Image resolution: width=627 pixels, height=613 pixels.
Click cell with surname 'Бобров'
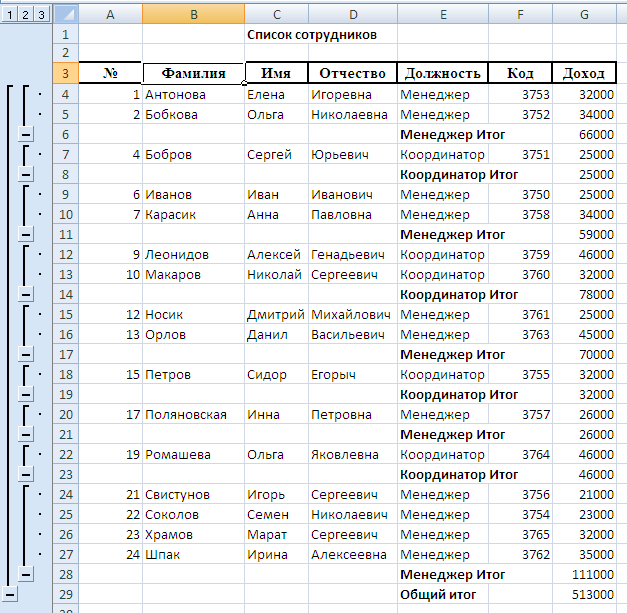pyautogui.click(x=194, y=155)
